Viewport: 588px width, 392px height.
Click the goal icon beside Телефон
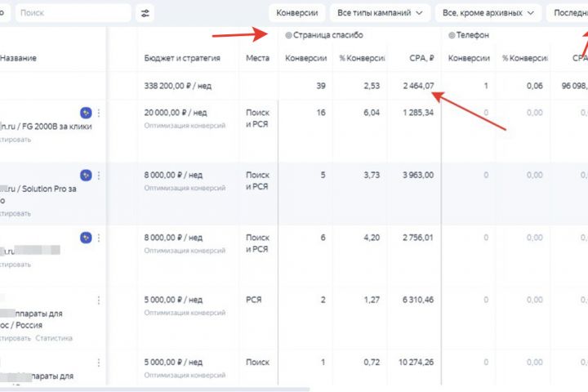[452, 36]
